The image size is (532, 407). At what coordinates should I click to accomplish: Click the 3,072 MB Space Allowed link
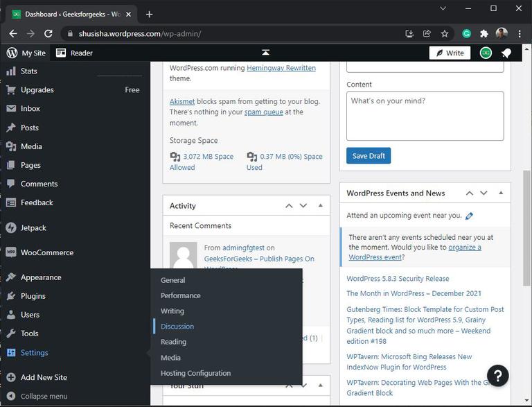pos(202,162)
